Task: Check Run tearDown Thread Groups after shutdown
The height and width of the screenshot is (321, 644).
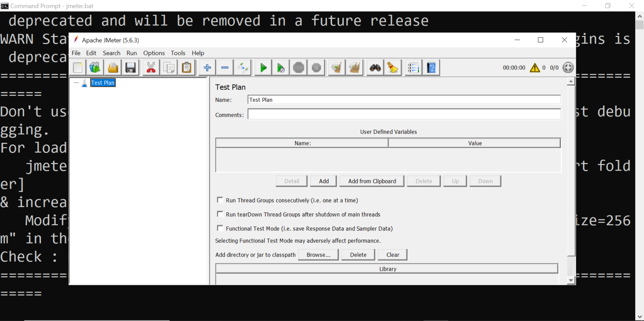Action: tap(220, 214)
